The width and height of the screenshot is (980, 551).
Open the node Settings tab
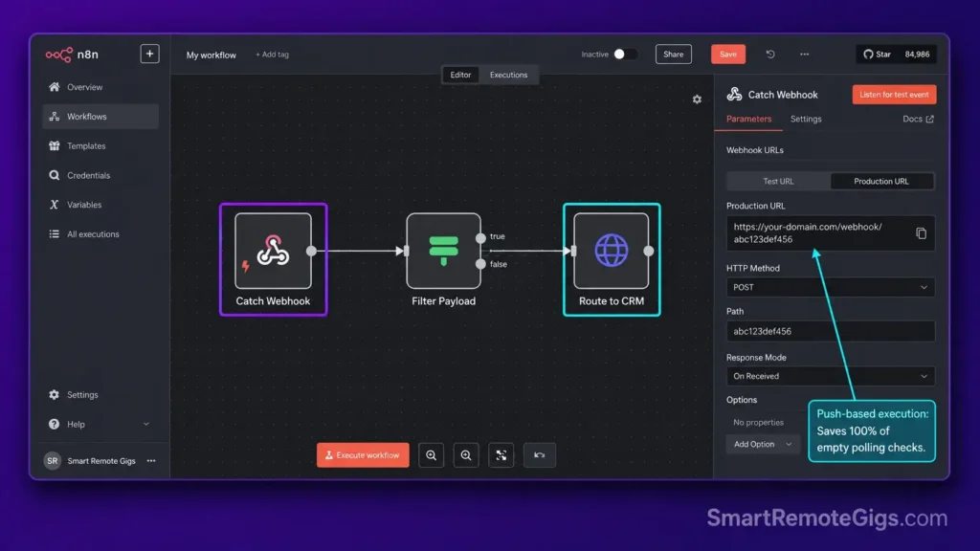coord(806,119)
